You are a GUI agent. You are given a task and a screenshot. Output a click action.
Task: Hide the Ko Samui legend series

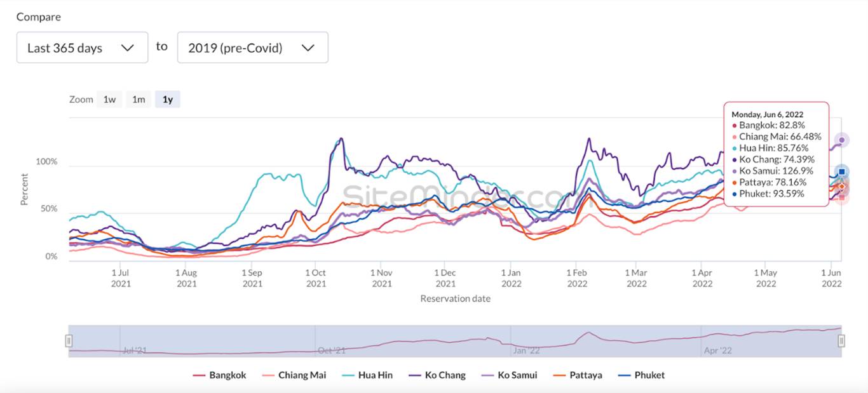(509, 375)
